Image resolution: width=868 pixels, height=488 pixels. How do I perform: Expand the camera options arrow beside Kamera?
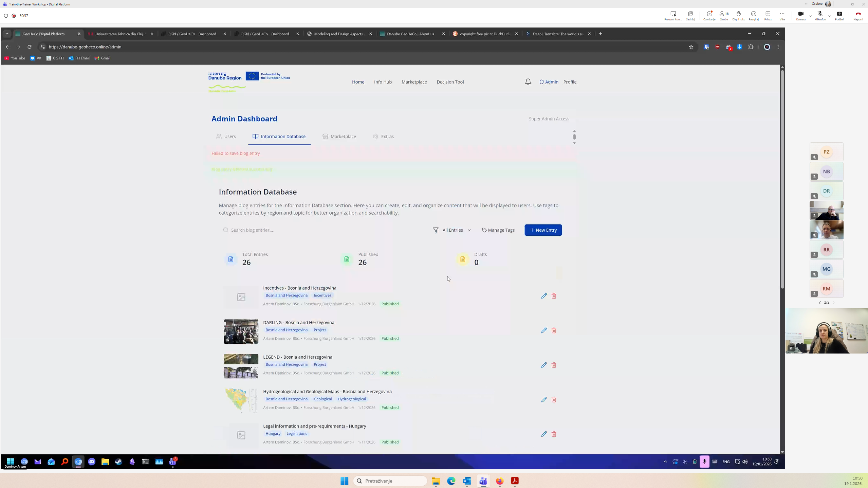click(810, 16)
